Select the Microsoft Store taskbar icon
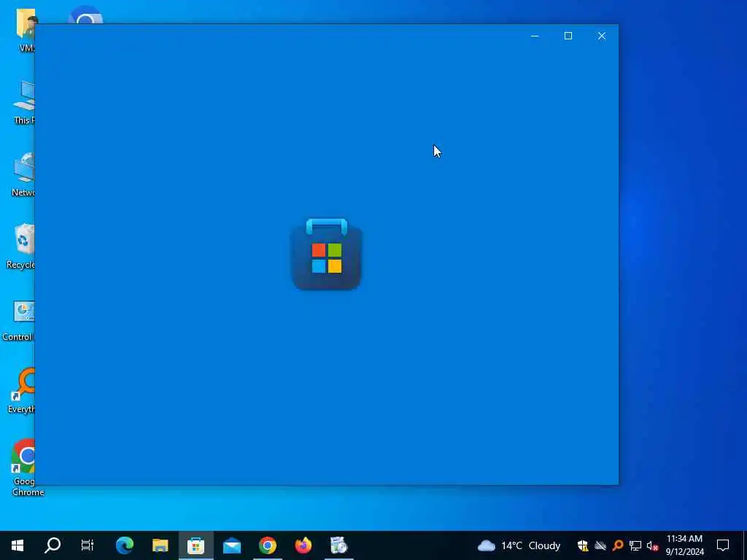 pos(196,545)
